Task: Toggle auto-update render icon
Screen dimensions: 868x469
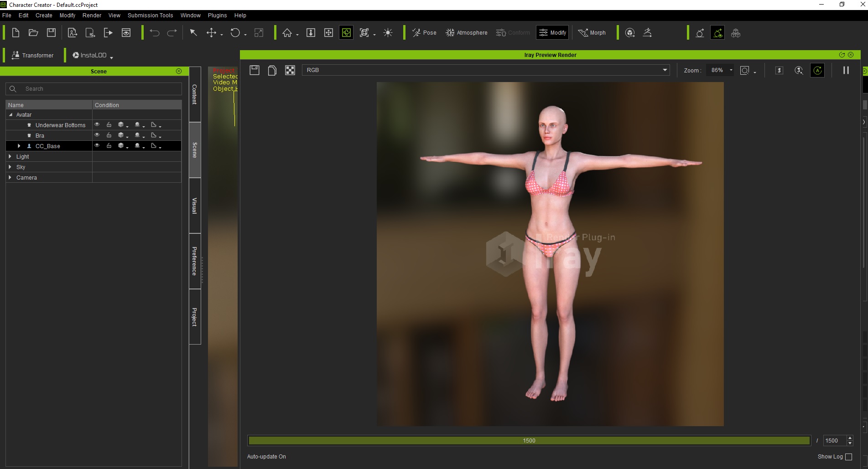Action: point(817,70)
